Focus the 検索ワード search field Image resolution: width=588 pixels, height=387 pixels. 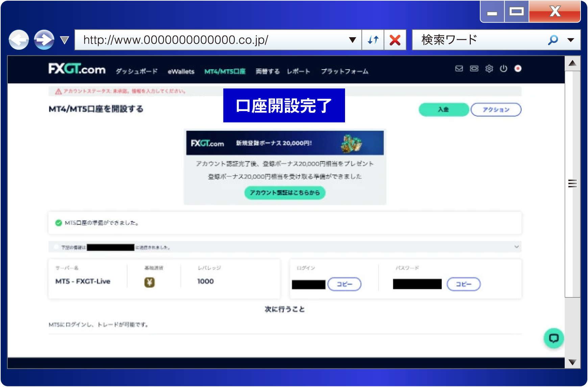click(x=480, y=40)
